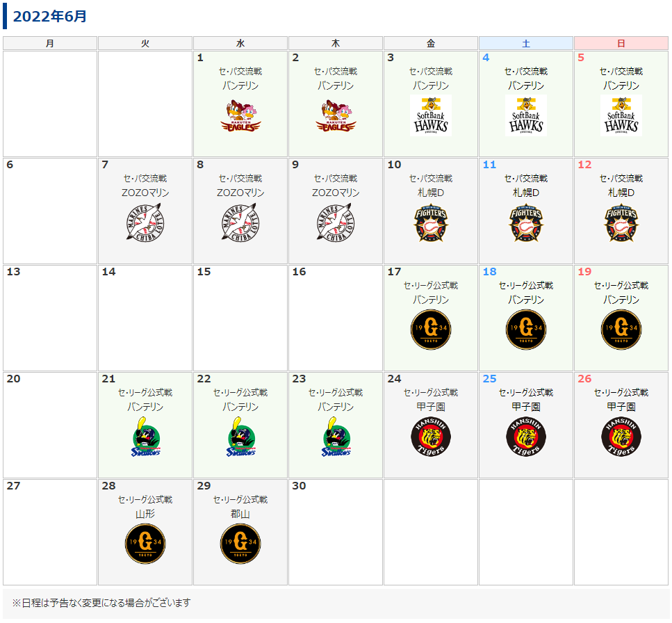This screenshot has height=623, width=672.
Task: Select the Fighters logo on June 10
Action: coord(431,223)
